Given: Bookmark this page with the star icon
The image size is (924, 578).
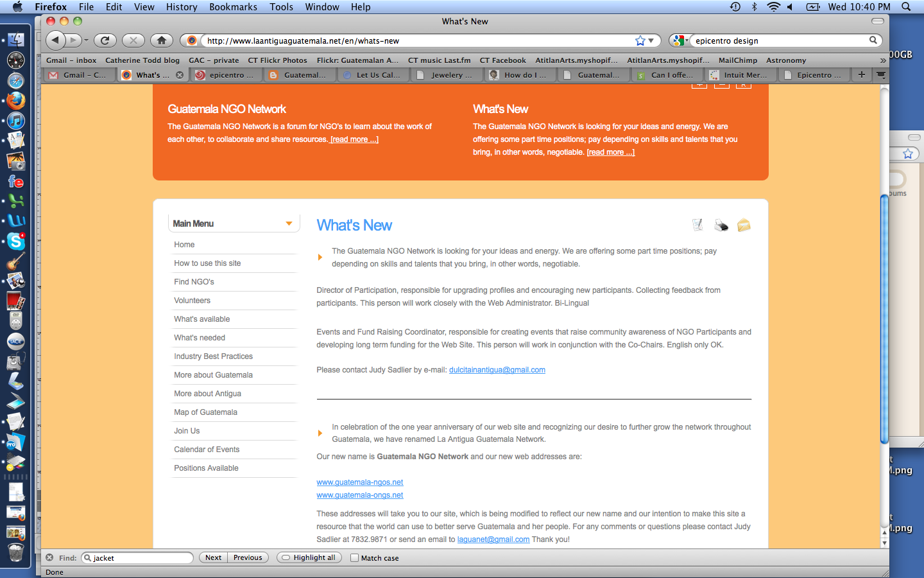Looking at the screenshot, I should pyautogui.click(x=640, y=40).
